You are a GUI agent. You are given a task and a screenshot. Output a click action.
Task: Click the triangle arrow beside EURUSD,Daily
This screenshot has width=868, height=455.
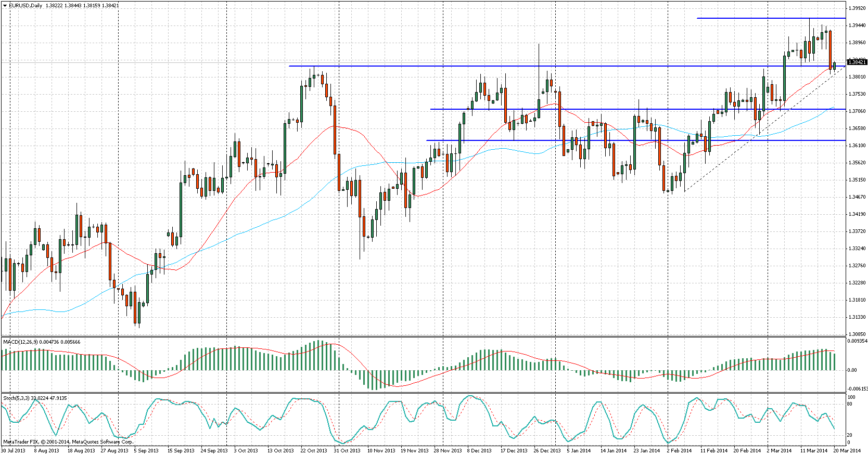(x=4, y=6)
